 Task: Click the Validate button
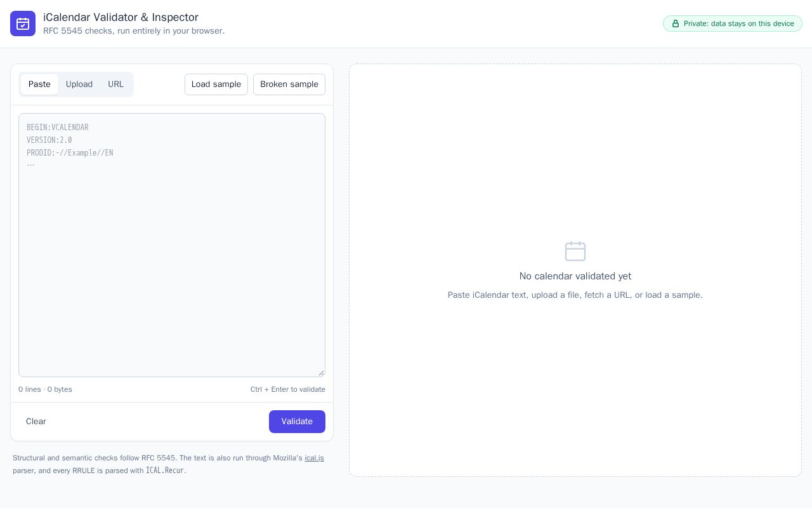coord(297,422)
